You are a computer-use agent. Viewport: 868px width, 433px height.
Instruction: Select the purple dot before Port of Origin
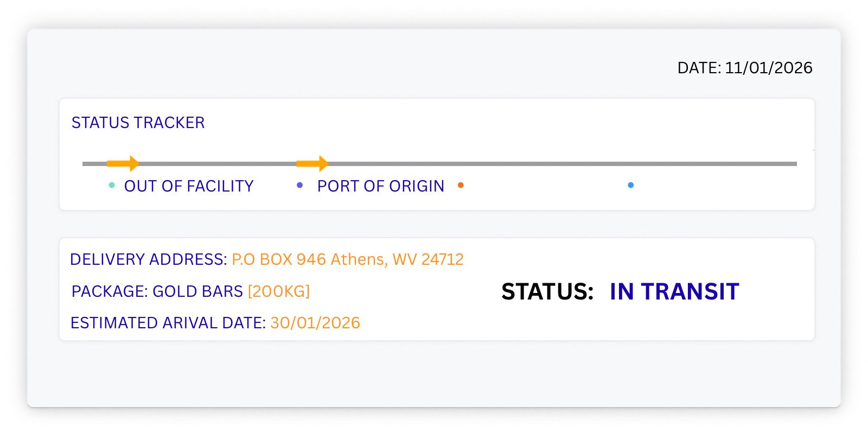300,185
